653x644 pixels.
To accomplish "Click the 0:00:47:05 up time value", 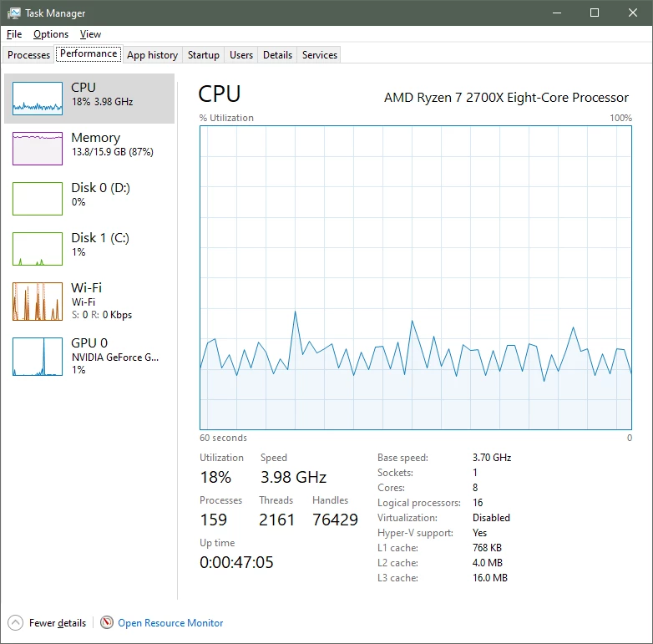I will coord(236,562).
